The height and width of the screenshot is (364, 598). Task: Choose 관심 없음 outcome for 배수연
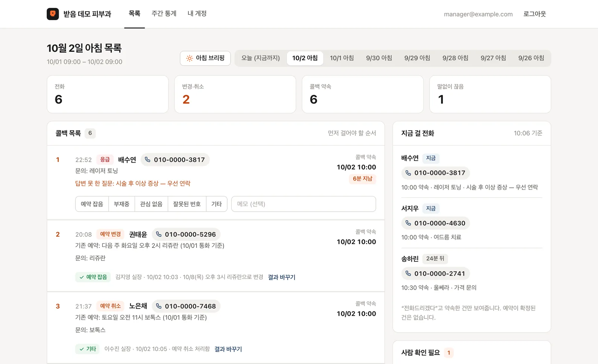151,204
